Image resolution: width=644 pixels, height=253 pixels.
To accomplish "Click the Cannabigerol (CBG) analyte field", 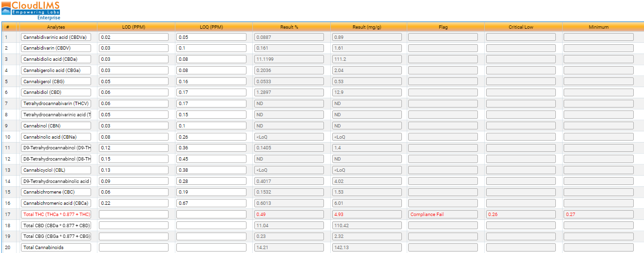I will pos(56,81).
